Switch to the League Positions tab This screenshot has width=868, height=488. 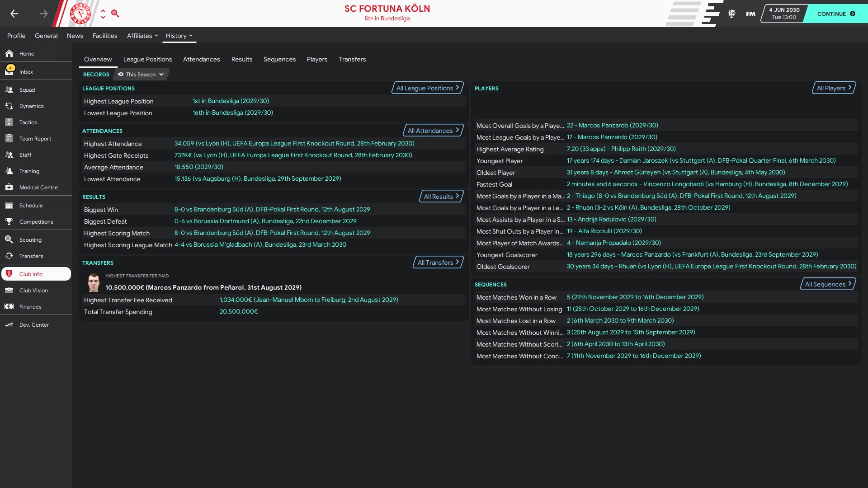[x=147, y=59]
